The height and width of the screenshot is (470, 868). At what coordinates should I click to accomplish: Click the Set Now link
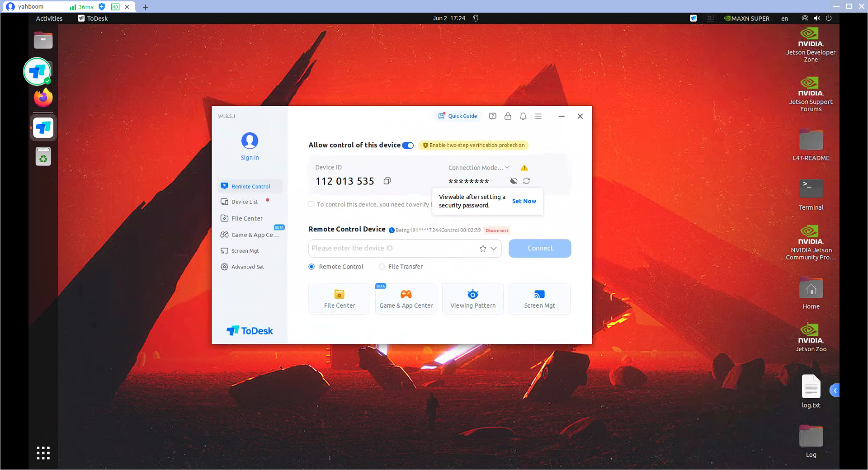(524, 201)
